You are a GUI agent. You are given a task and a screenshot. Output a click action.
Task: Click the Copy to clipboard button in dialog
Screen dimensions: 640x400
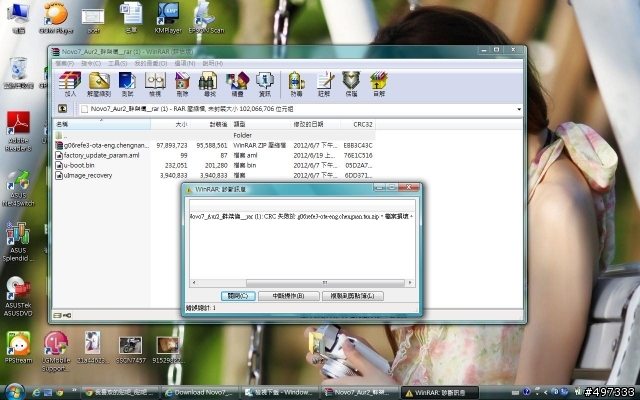(353, 296)
